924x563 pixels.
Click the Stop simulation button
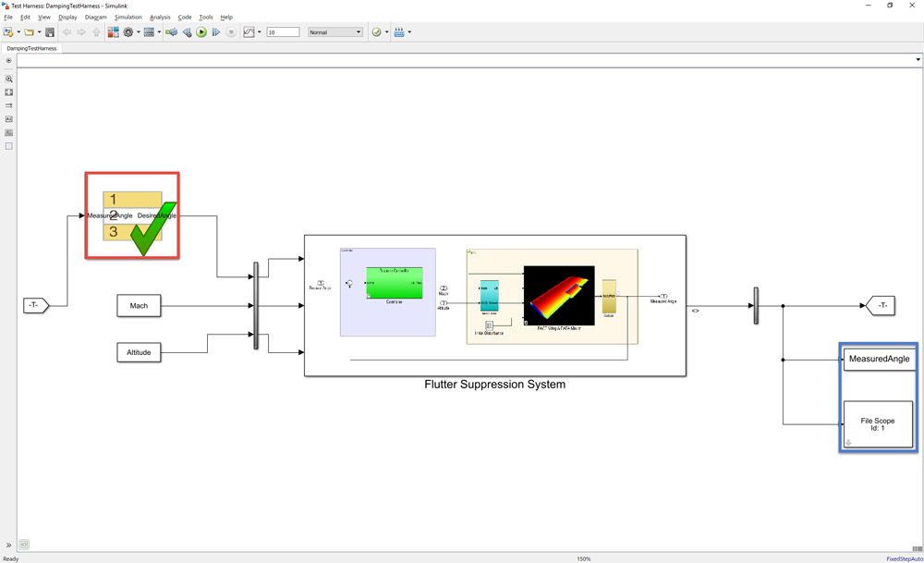pyautogui.click(x=229, y=31)
